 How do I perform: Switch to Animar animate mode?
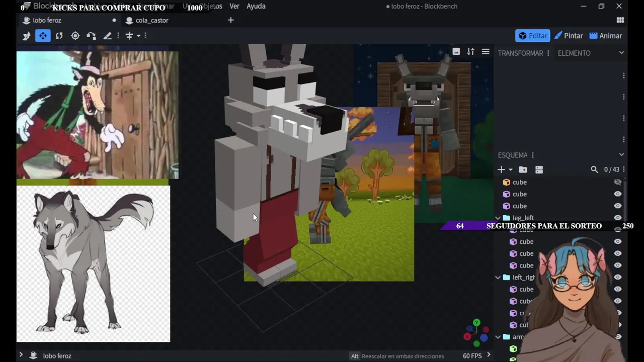click(x=606, y=36)
